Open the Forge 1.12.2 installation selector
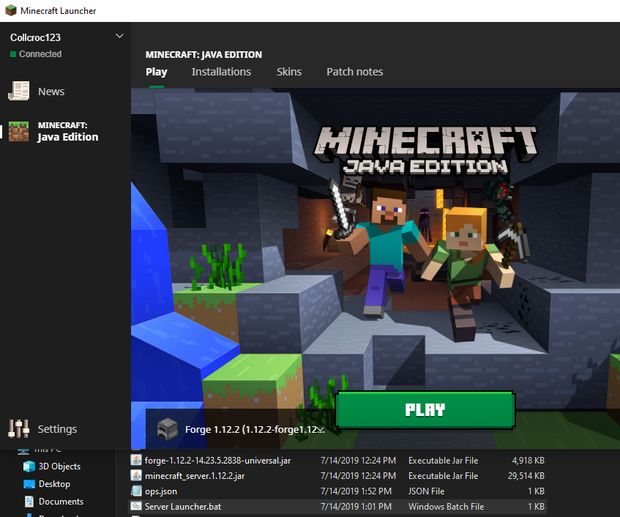The image size is (620, 517). [x=240, y=429]
